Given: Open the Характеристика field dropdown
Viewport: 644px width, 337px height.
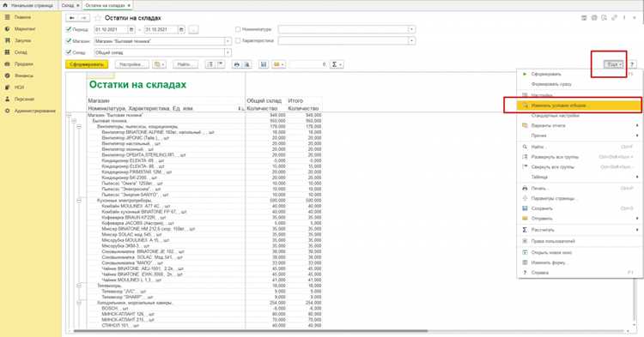Looking at the screenshot, I should [411, 41].
